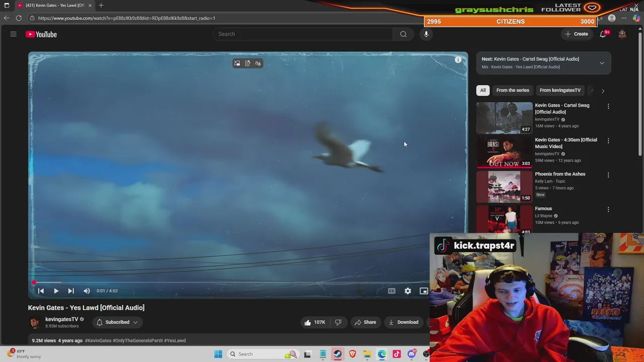This screenshot has width=644, height=362.
Task: Open Phoenix from the Ashes thumbnail
Action: pos(504,187)
